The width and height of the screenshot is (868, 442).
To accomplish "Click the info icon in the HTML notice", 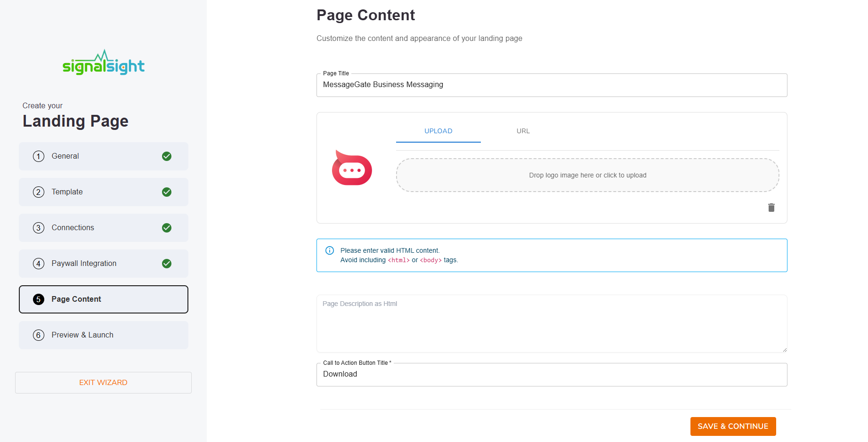I will pos(330,250).
